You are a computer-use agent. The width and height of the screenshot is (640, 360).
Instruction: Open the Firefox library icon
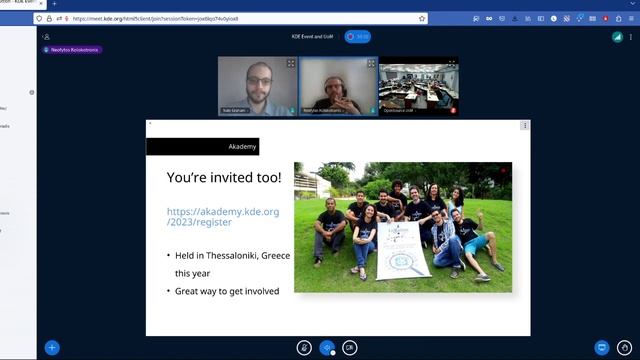click(x=528, y=19)
